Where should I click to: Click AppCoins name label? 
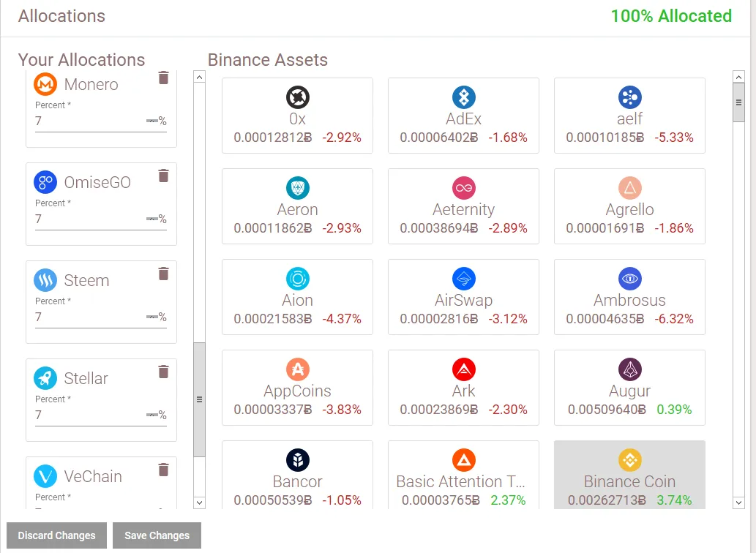(297, 391)
